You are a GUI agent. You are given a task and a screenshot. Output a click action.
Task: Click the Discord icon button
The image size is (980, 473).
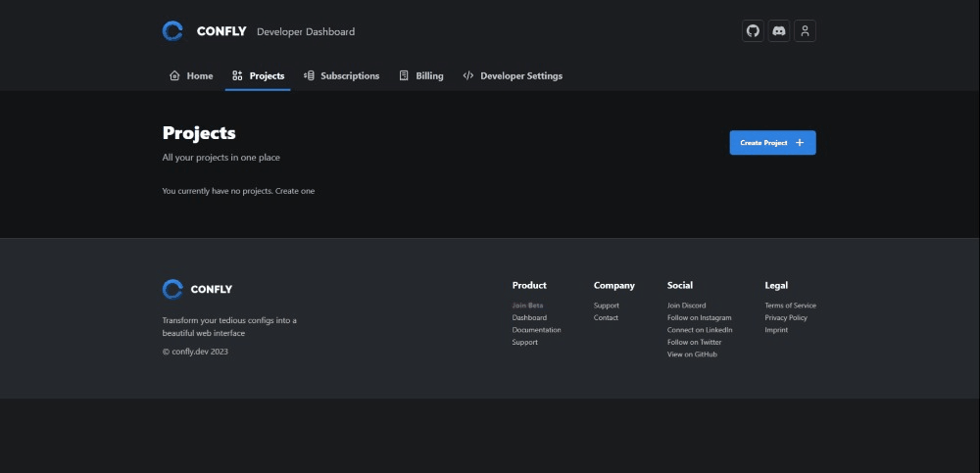coord(779,31)
